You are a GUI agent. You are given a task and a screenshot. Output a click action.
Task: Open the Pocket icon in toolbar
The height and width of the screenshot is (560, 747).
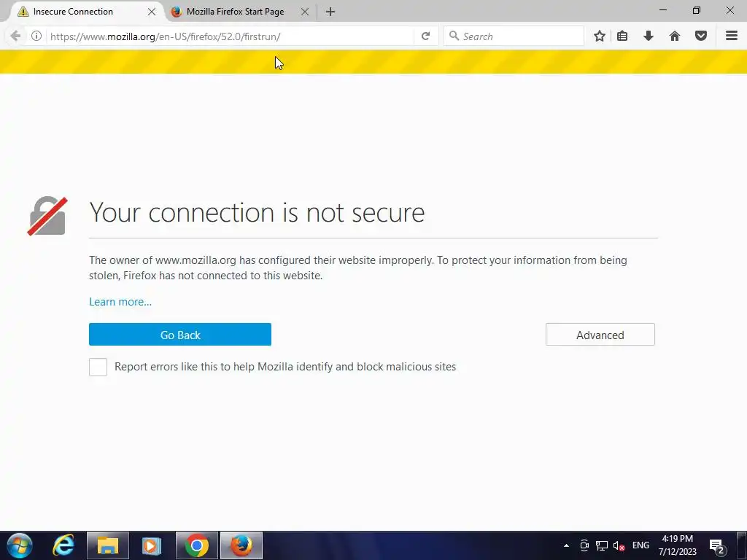pyautogui.click(x=701, y=36)
